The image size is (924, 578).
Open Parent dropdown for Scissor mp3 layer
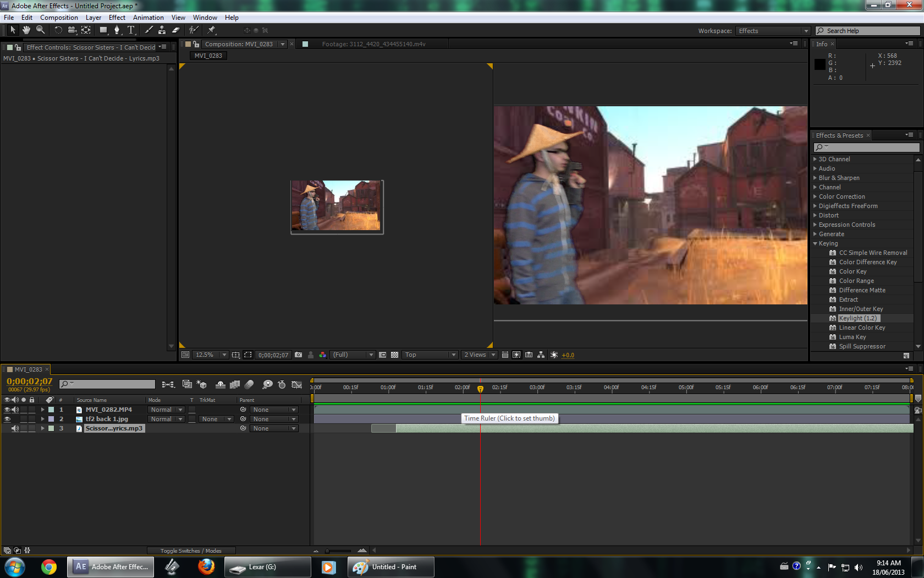click(274, 428)
